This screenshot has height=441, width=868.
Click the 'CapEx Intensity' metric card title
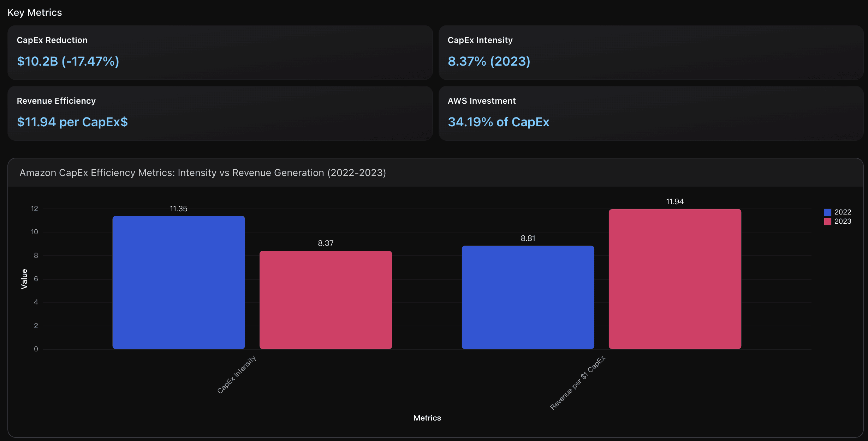[x=480, y=40]
